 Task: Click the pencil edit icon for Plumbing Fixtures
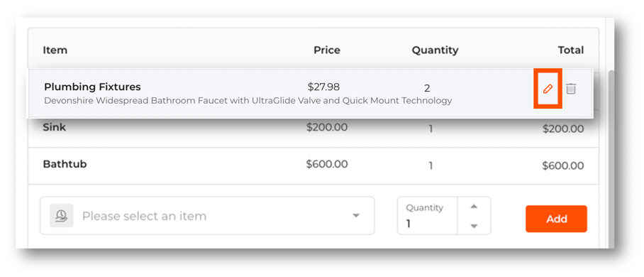[548, 89]
